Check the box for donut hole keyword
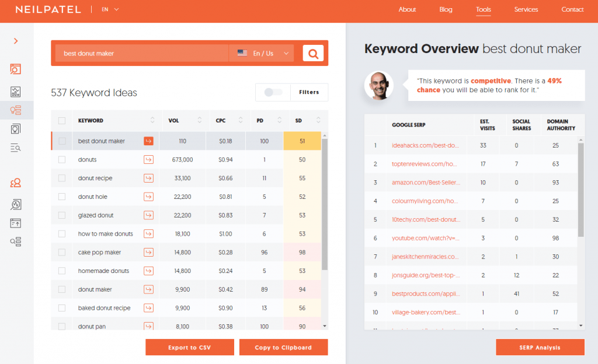The image size is (598, 364). click(x=62, y=197)
